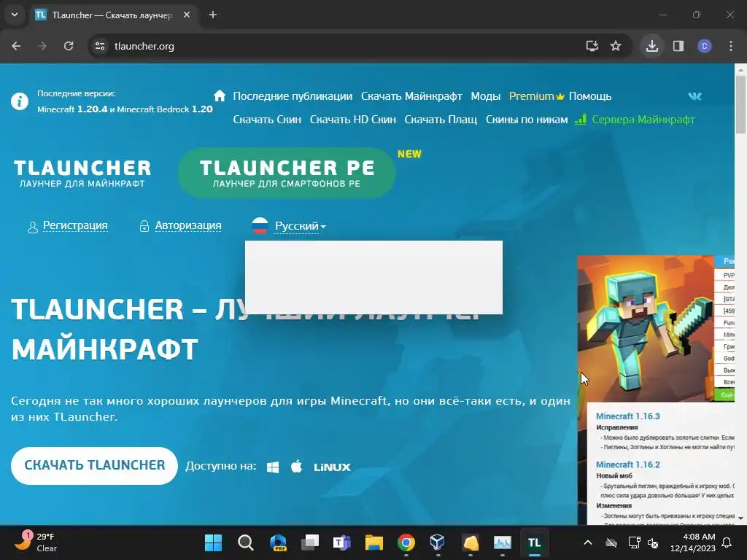This screenshot has height=560, width=747.
Task: Open taskbar Search
Action: tap(245, 542)
